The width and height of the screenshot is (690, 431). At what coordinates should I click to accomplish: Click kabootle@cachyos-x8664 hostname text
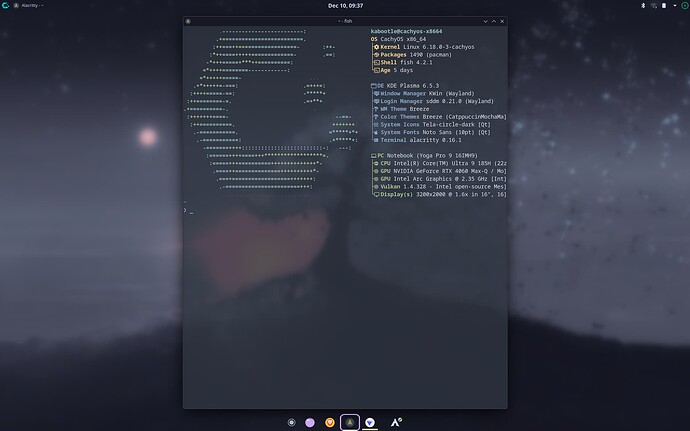click(x=406, y=31)
